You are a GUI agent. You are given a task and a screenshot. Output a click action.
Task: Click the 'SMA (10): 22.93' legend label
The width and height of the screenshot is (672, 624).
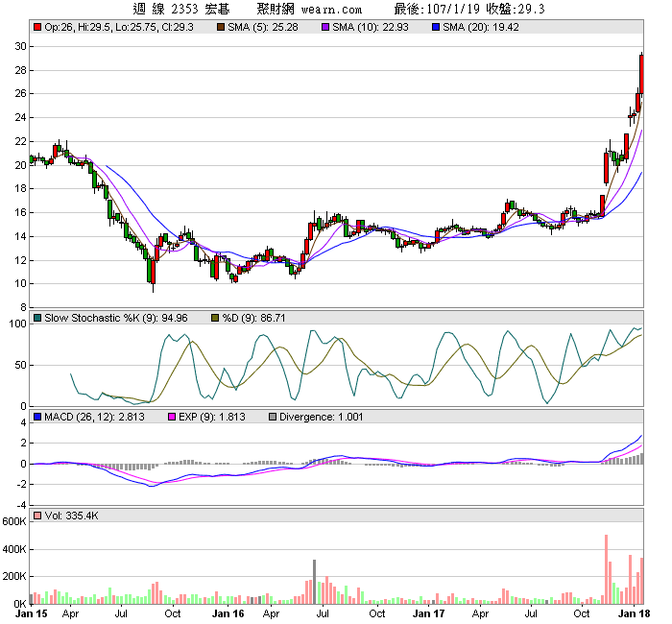[x=371, y=28]
